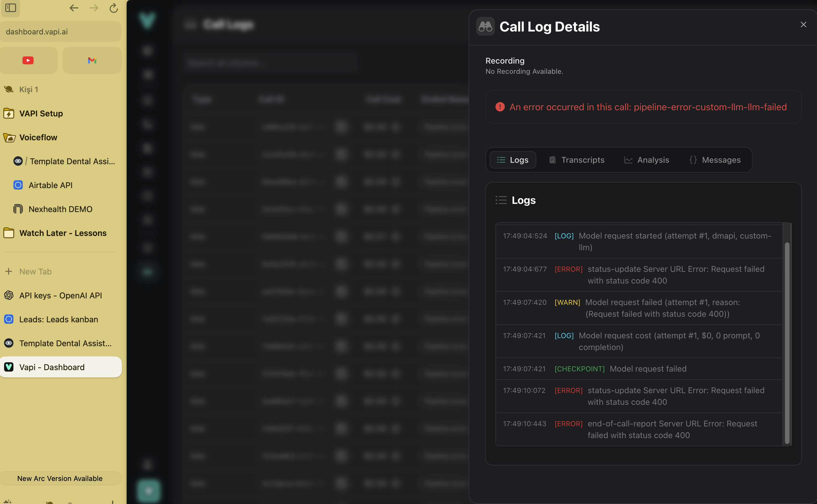Toggle the Arc sidebar panel icon
The width and height of the screenshot is (817, 504).
click(x=11, y=8)
